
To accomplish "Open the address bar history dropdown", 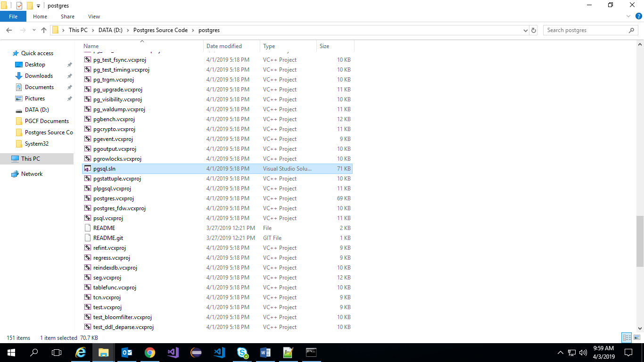I will point(526,30).
